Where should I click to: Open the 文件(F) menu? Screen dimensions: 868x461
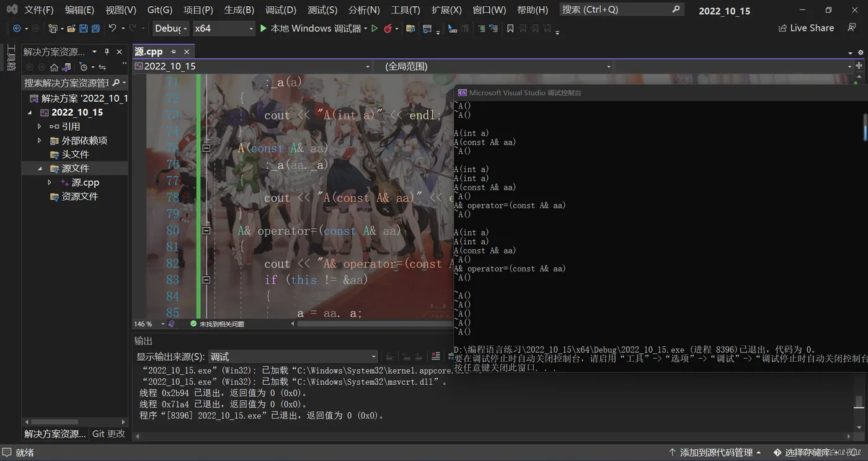click(x=39, y=10)
